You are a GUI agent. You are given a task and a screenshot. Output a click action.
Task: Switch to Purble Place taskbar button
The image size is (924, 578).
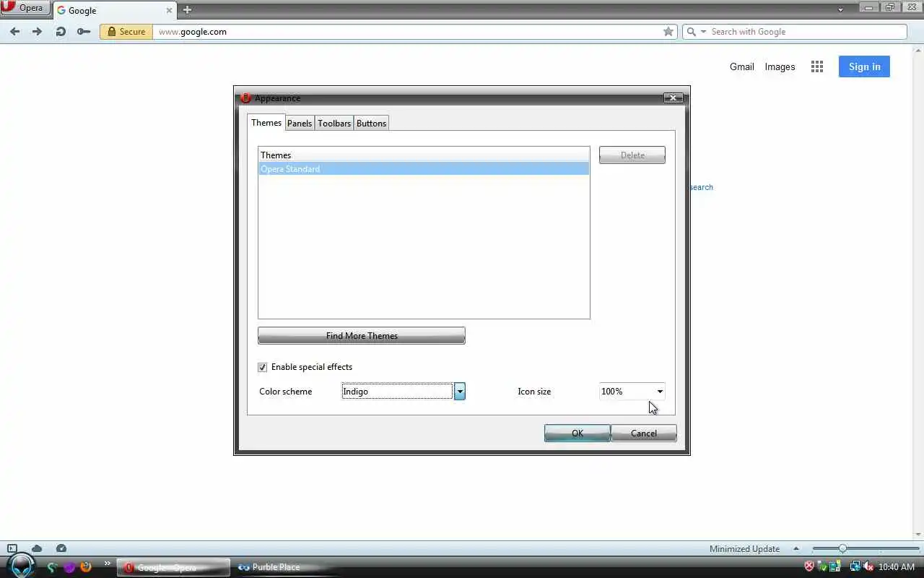[x=288, y=567]
